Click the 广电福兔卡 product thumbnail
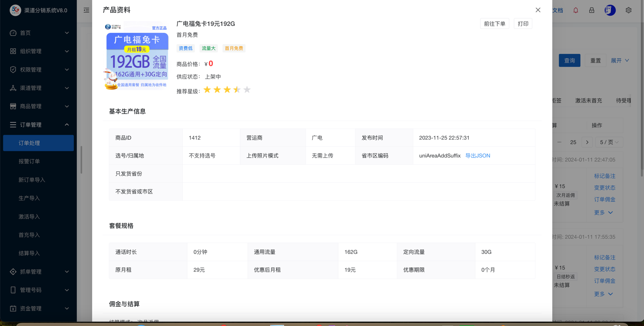The image size is (644, 326). point(137,56)
